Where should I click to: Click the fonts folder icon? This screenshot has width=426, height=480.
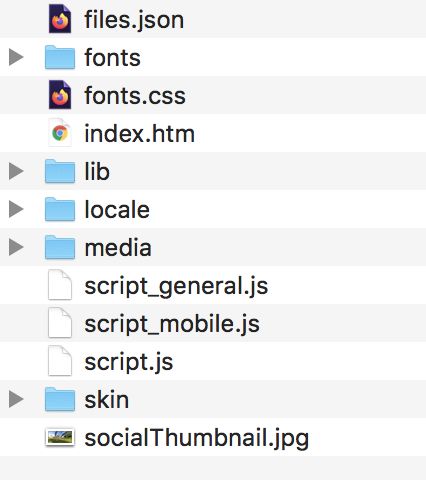[60, 57]
